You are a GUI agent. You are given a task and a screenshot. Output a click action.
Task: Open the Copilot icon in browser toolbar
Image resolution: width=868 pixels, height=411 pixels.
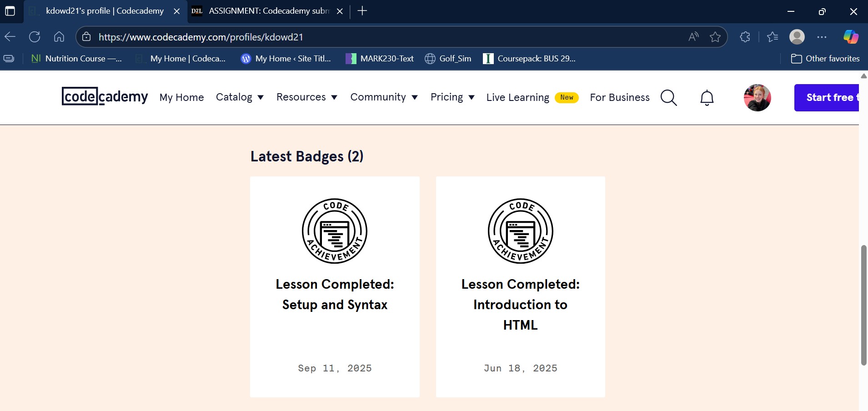point(850,37)
